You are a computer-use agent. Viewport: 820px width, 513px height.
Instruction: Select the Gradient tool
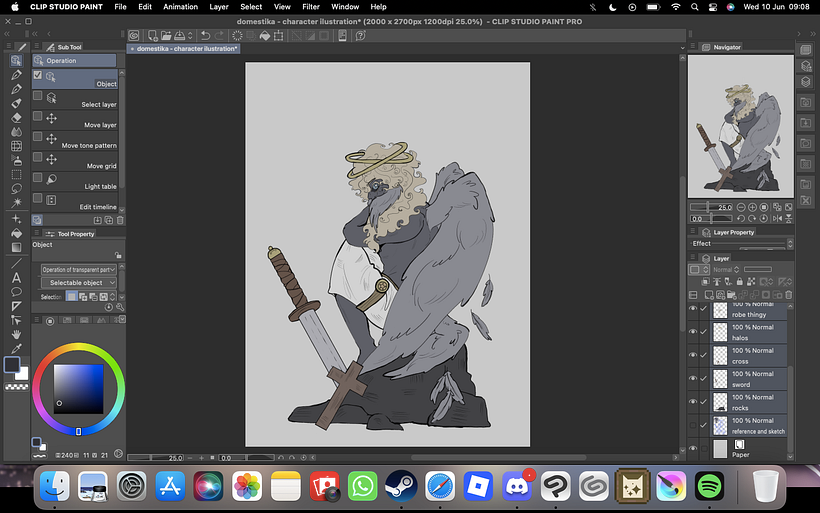click(x=16, y=247)
